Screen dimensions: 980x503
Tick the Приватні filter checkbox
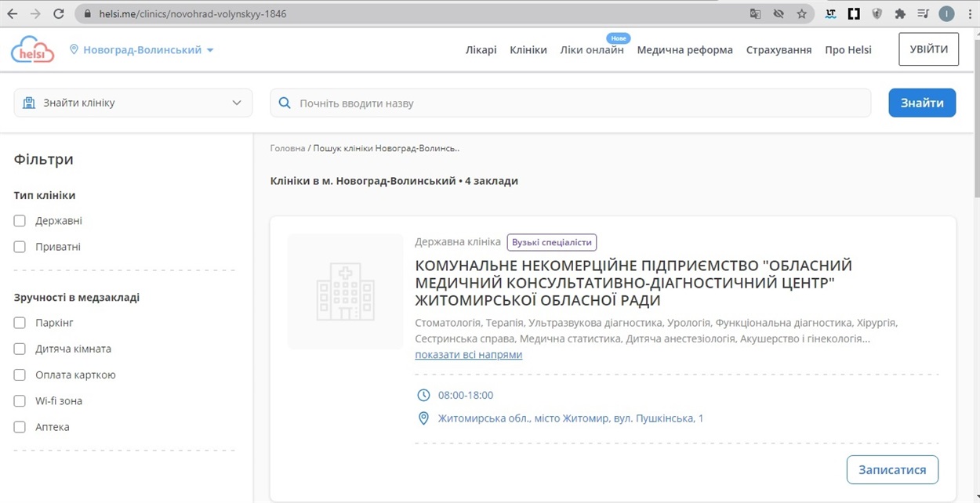tap(20, 247)
